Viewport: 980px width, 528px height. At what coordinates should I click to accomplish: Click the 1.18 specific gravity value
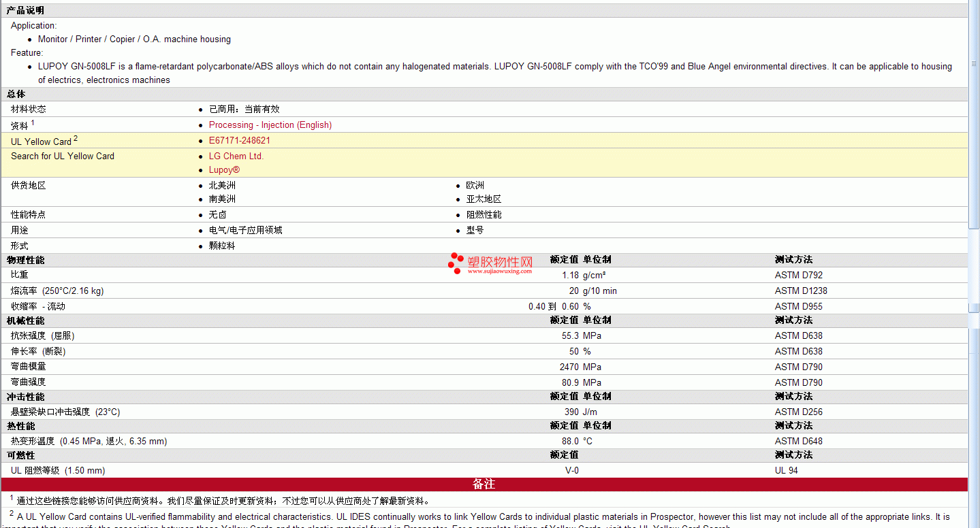[571, 275]
